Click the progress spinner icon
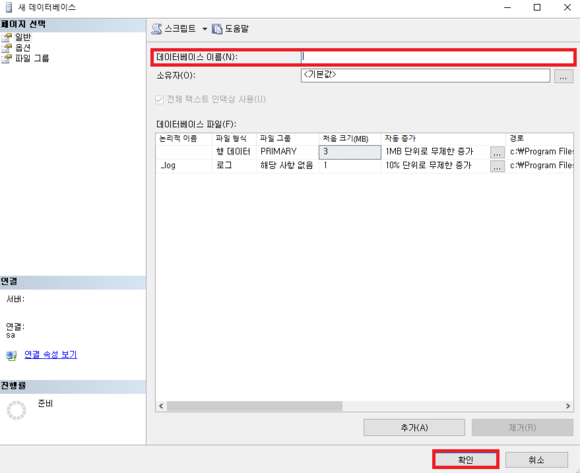Viewport: 580px width, 473px height. pyautogui.click(x=17, y=410)
